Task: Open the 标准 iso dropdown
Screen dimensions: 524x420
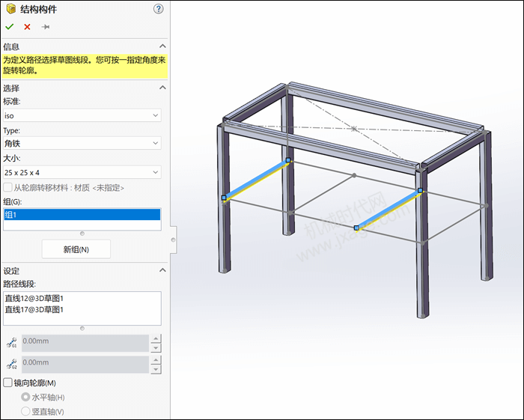Action: (82, 115)
